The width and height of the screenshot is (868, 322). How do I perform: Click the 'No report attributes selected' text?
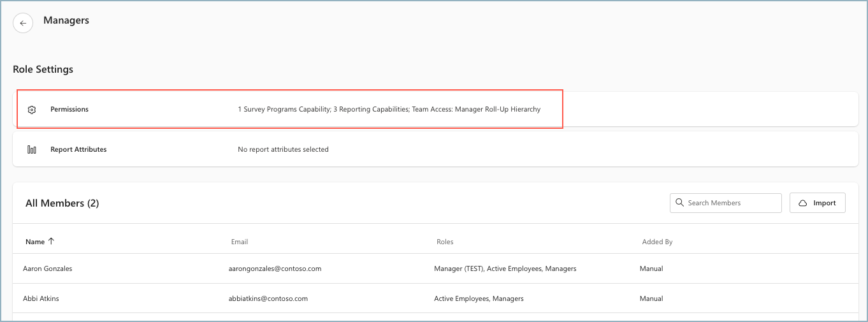click(x=283, y=150)
